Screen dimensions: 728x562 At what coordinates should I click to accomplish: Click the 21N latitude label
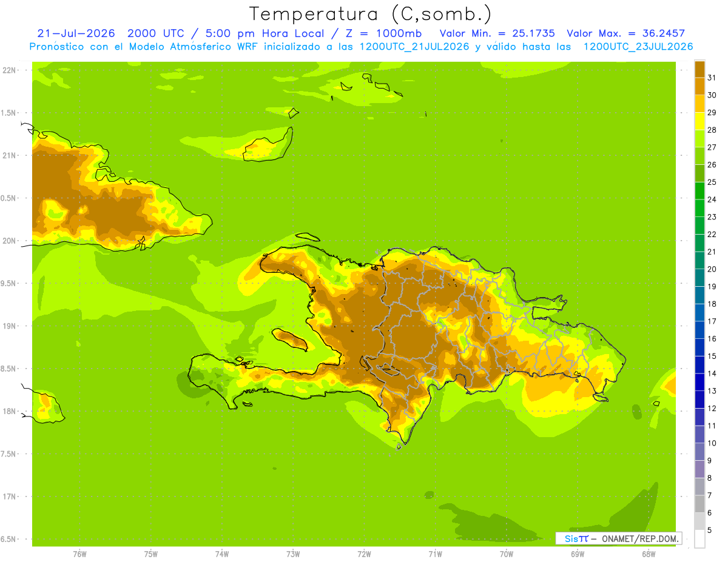[9, 155]
